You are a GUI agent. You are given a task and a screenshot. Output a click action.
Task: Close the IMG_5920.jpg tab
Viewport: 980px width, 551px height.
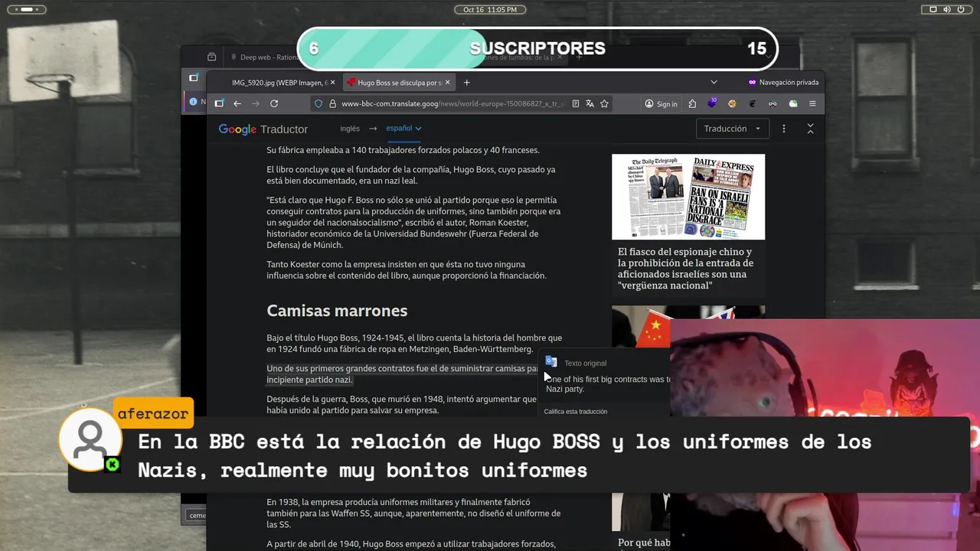click(x=332, y=83)
